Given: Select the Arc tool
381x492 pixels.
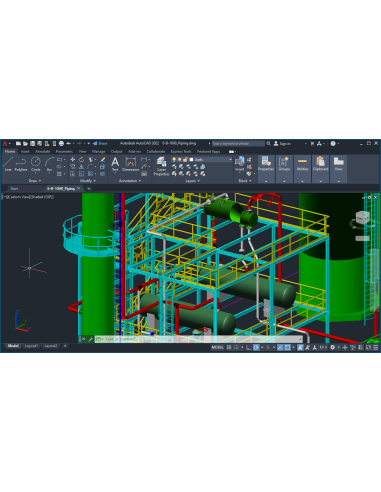Looking at the screenshot, I should click(49, 164).
